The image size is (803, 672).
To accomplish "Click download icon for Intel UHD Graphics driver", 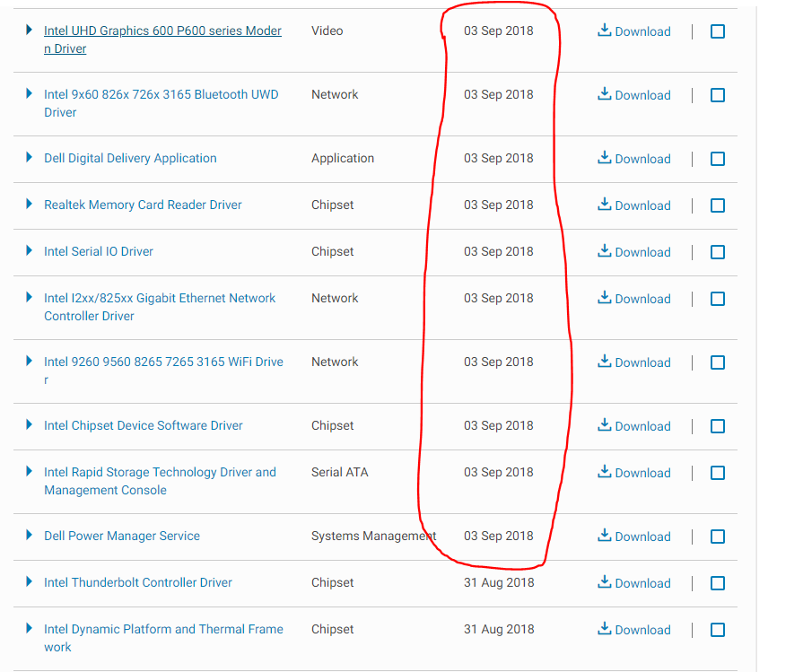I will pyautogui.click(x=605, y=31).
